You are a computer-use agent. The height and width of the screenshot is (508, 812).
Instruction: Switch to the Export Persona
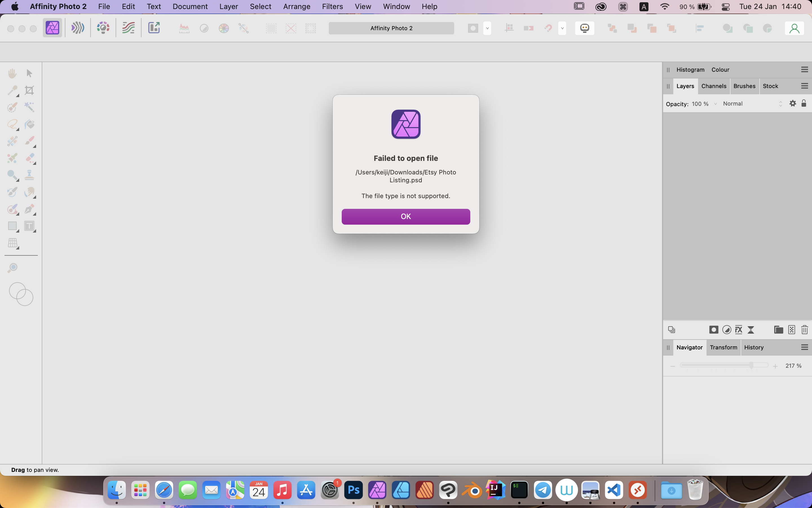pyautogui.click(x=154, y=28)
